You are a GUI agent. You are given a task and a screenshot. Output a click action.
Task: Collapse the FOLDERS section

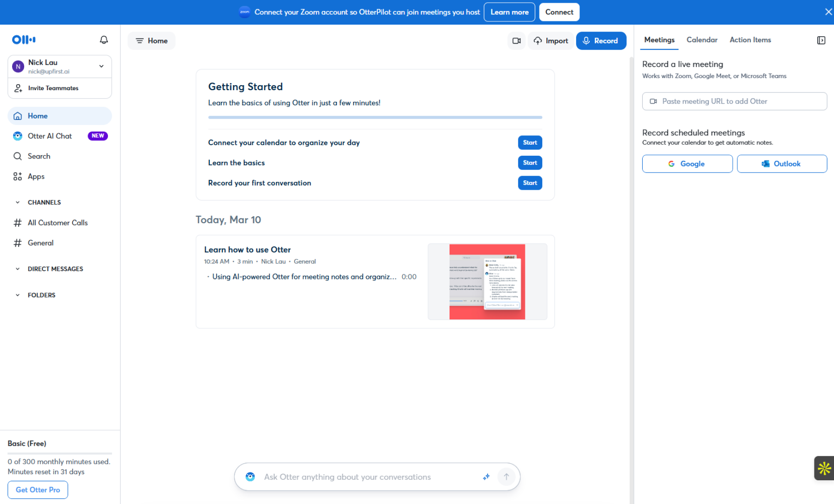tap(18, 295)
